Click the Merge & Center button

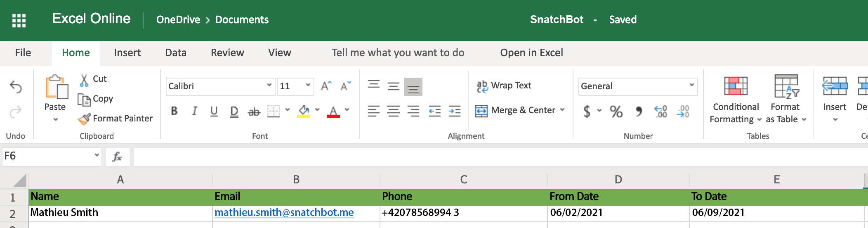point(515,110)
